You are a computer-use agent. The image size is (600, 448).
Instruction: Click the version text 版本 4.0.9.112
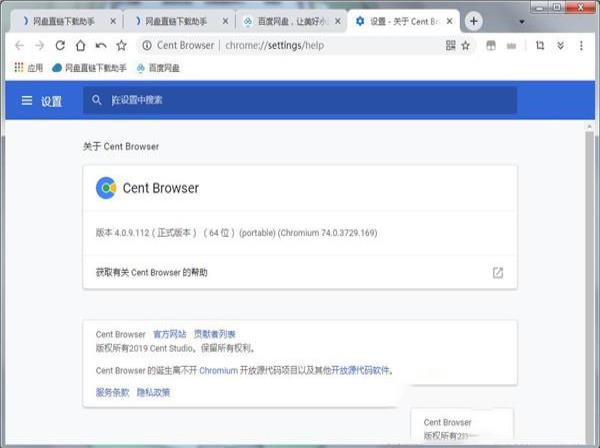[122, 233]
